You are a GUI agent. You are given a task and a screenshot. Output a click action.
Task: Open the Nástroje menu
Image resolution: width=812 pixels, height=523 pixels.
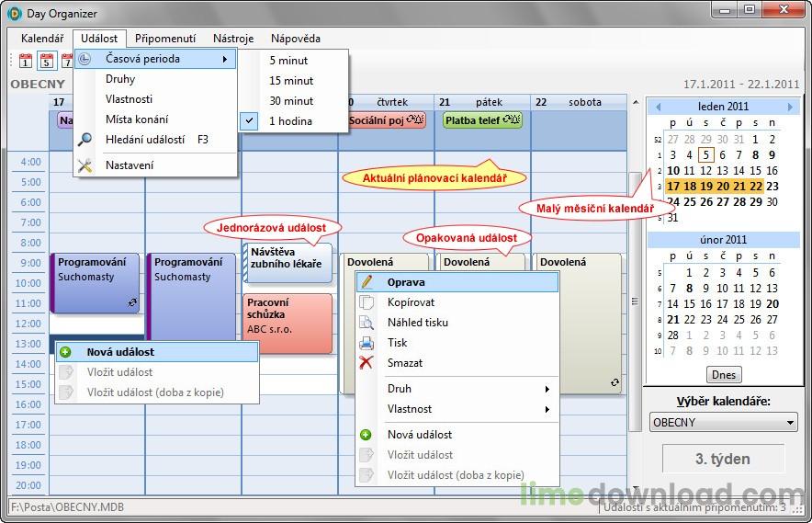[233, 39]
